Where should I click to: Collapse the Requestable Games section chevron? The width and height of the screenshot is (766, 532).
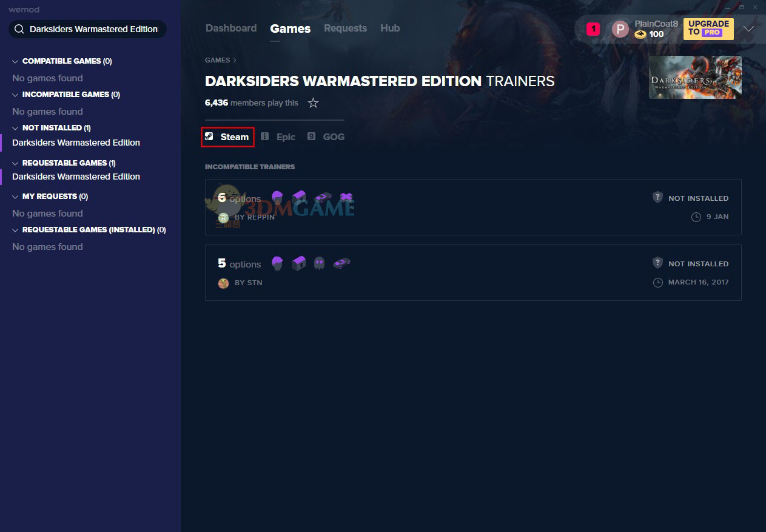pyautogui.click(x=15, y=163)
